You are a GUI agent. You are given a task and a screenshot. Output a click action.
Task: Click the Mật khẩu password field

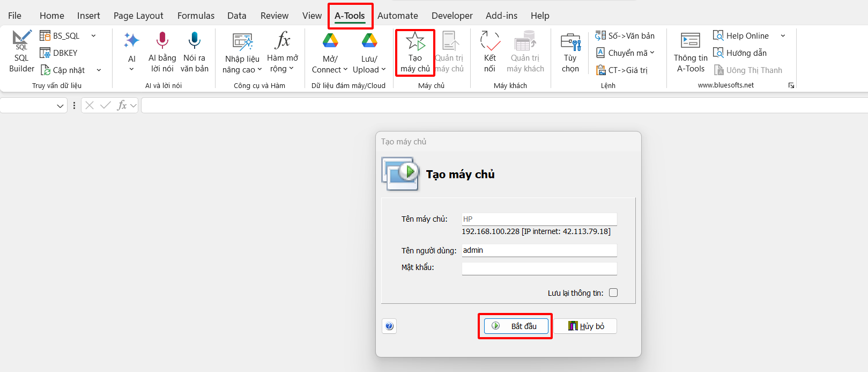[x=539, y=268]
